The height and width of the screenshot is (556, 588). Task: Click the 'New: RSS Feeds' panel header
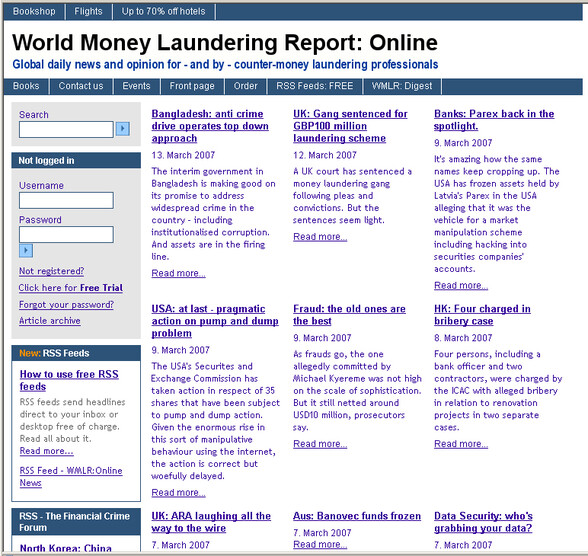[76, 353]
